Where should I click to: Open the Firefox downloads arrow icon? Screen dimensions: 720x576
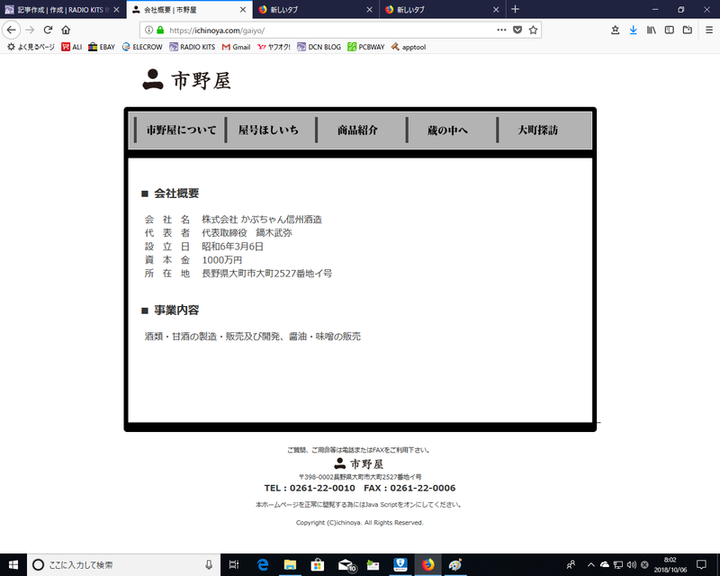point(633,30)
